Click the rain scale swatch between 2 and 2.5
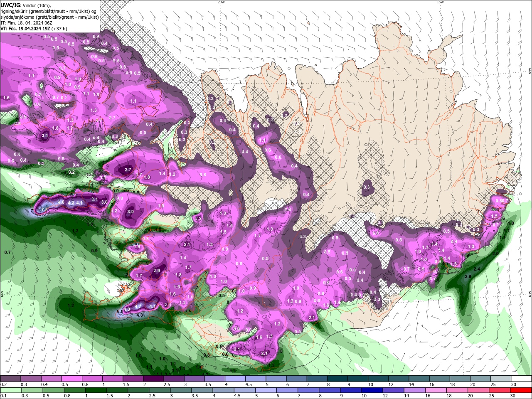The image size is (532, 399). [138, 390]
